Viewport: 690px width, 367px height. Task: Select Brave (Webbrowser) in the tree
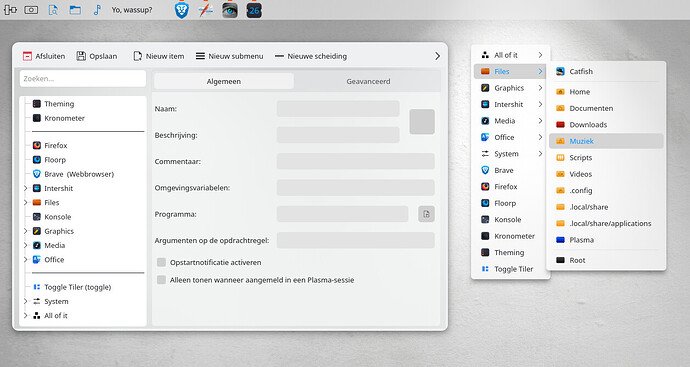[x=73, y=174]
